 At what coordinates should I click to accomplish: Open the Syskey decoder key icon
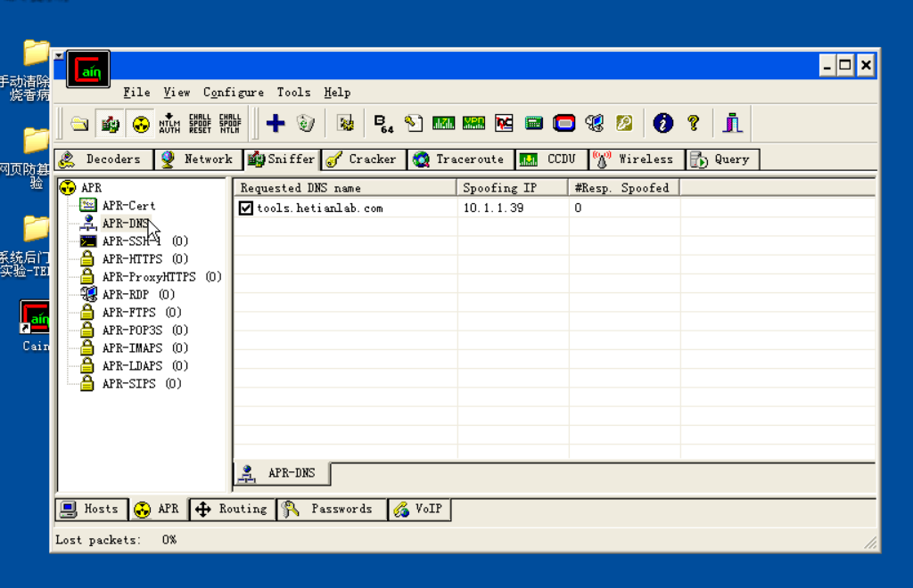point(624,123)
